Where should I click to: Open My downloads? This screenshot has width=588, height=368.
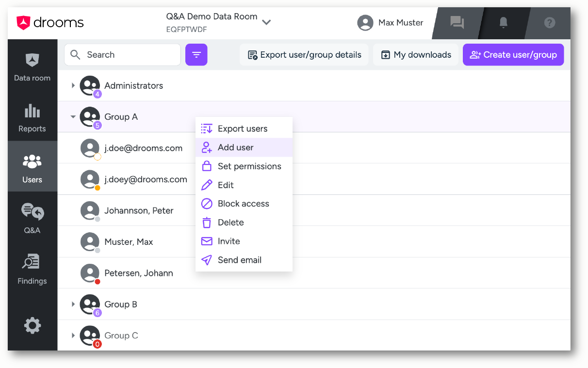tap(416, 55)
